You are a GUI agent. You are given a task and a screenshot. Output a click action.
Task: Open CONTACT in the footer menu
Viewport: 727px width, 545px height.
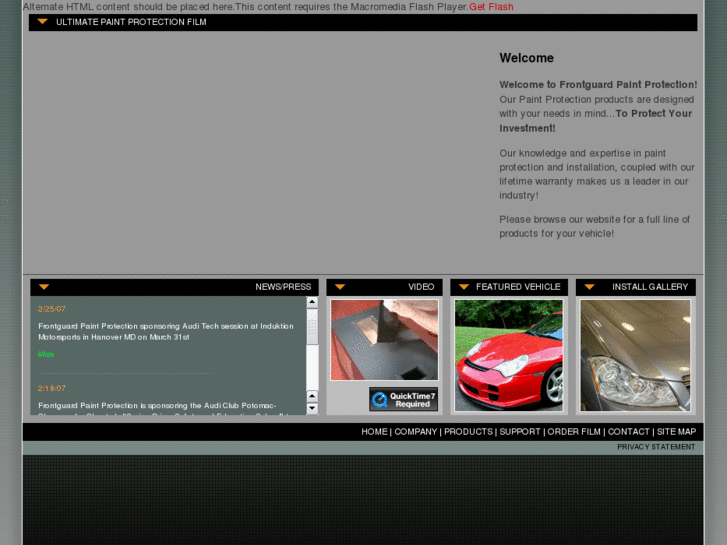click(629, 432)
